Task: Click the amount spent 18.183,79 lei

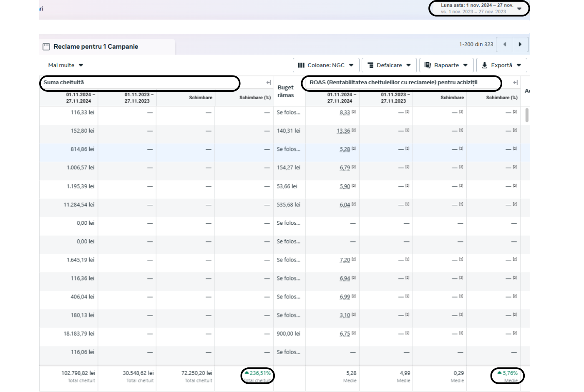Action: pyautogui.click(x=79, y=334)
